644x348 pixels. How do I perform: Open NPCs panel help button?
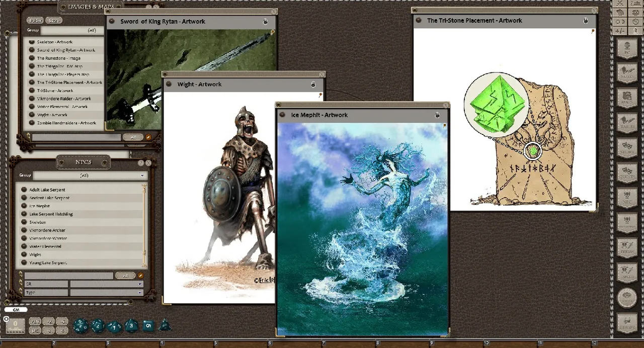[141, 163]
